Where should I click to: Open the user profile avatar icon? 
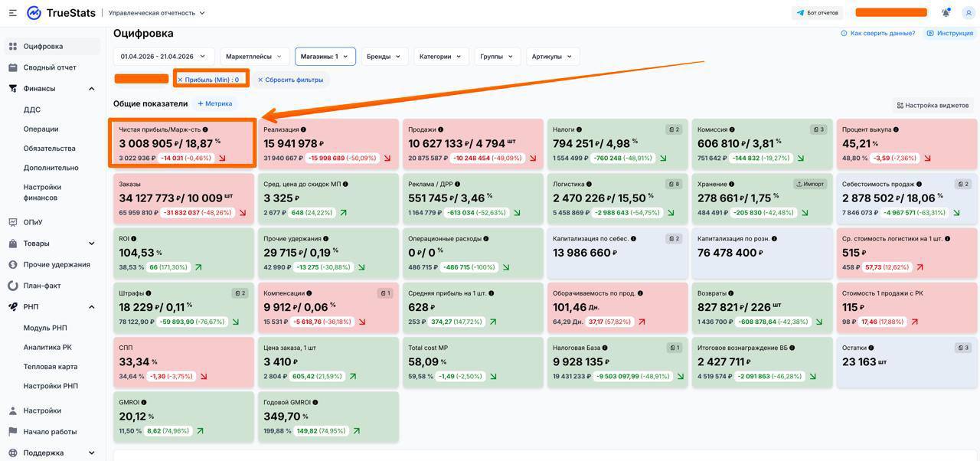(969, 12)
